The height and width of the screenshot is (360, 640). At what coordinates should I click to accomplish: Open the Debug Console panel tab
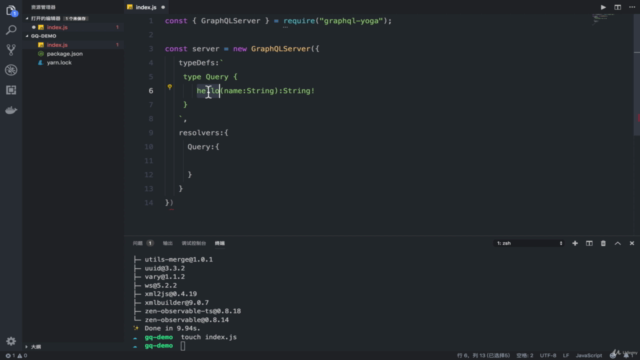coord(193,243)
